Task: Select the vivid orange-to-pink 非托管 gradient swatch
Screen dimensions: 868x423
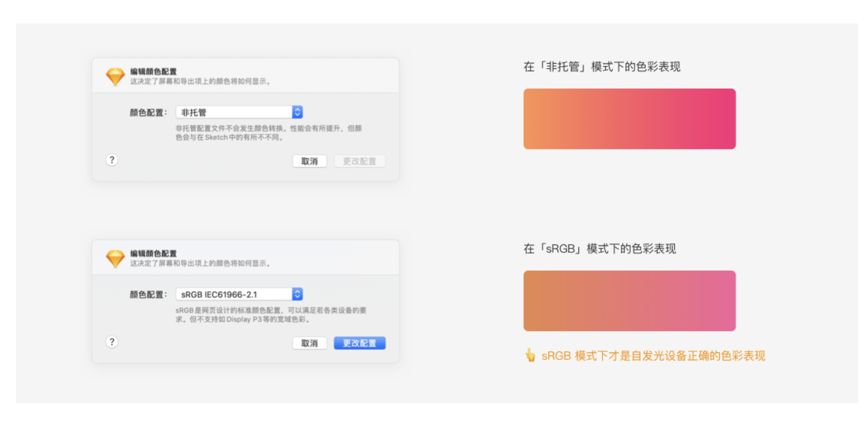Action: click(629, 119)
